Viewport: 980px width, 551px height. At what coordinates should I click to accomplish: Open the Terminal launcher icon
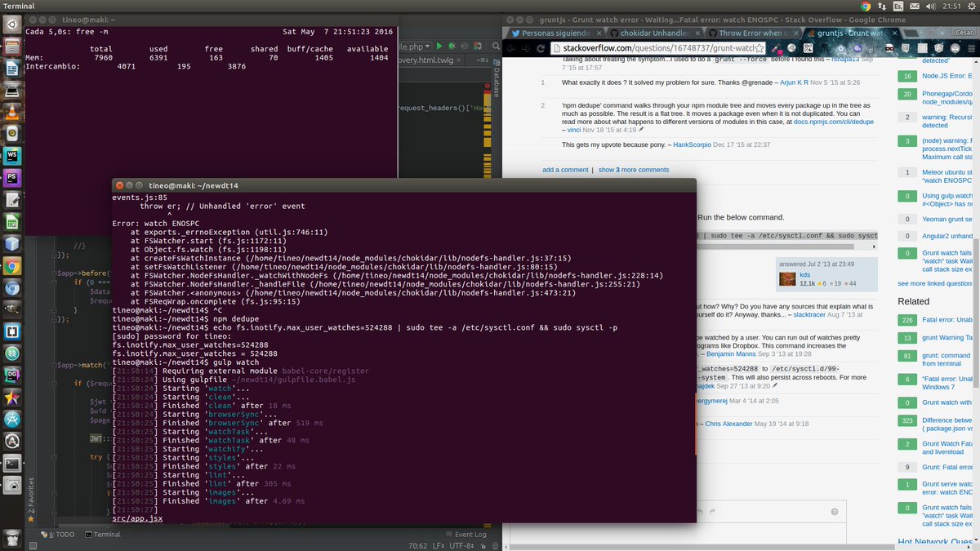point(12,464)
